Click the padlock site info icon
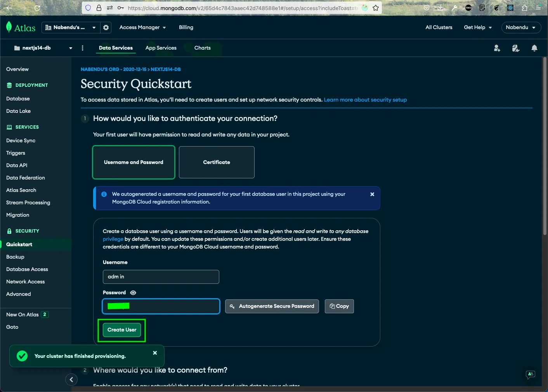 99,8
